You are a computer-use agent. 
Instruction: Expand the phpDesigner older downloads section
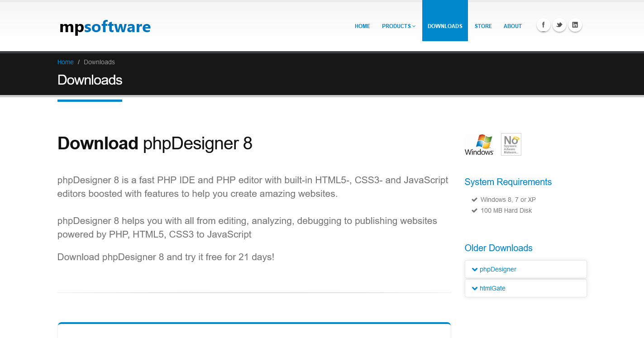(x=497, y=269)
